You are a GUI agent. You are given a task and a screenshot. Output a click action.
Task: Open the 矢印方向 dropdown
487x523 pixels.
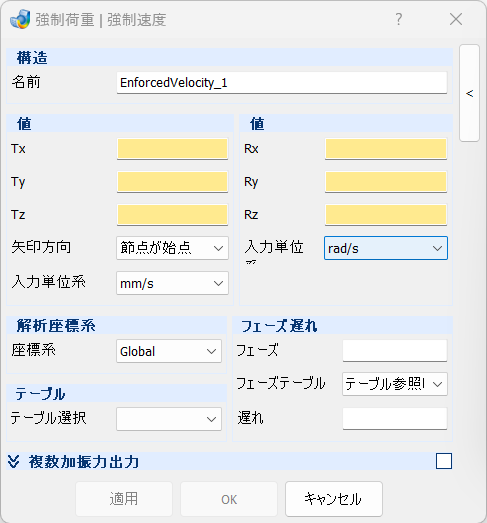[172, 248]
